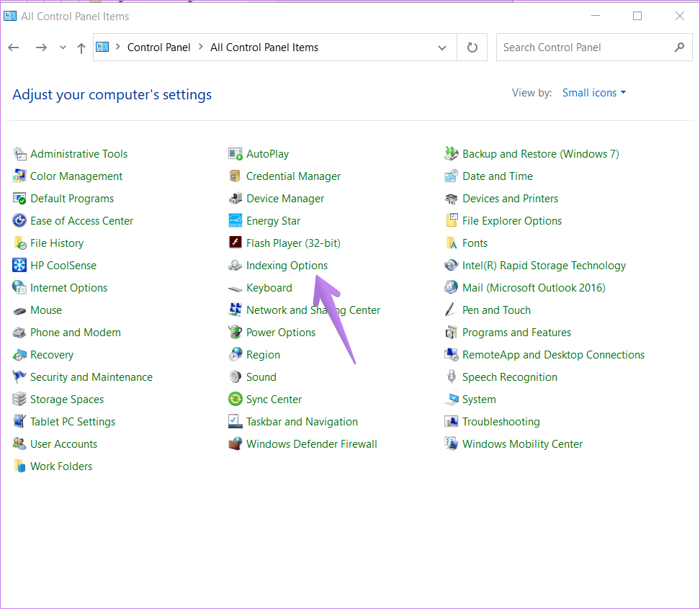Open Date and Time link

498,176
